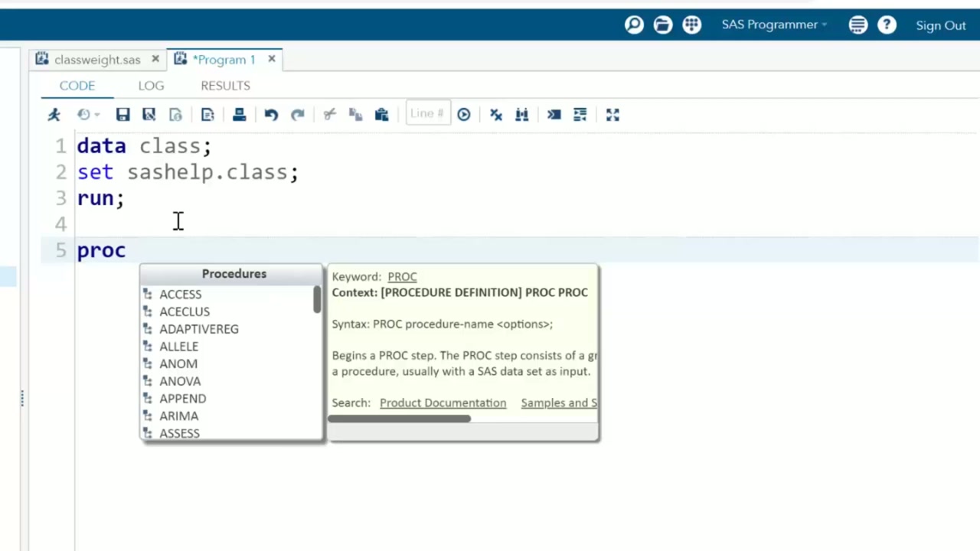The height and width of the screenshot is (551, 980).
Task: Open find and replace with binoculars icon
Action: click(x=522, y=115)
